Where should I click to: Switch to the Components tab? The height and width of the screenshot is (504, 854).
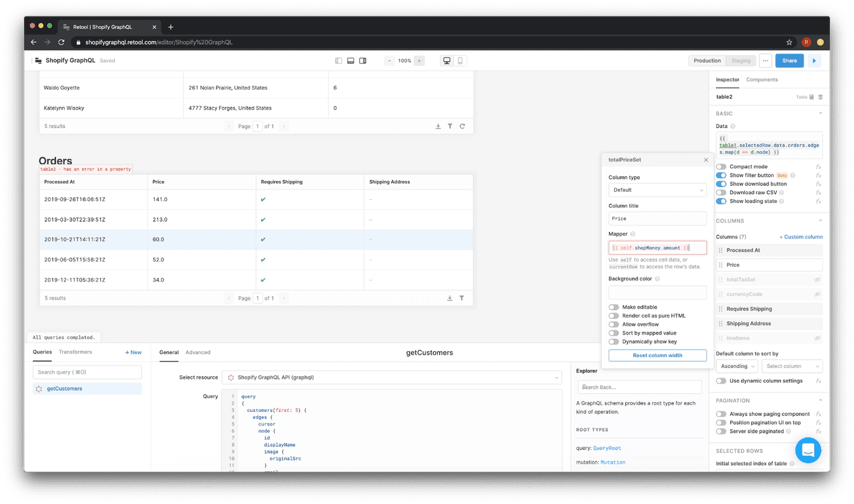point(762,80)
